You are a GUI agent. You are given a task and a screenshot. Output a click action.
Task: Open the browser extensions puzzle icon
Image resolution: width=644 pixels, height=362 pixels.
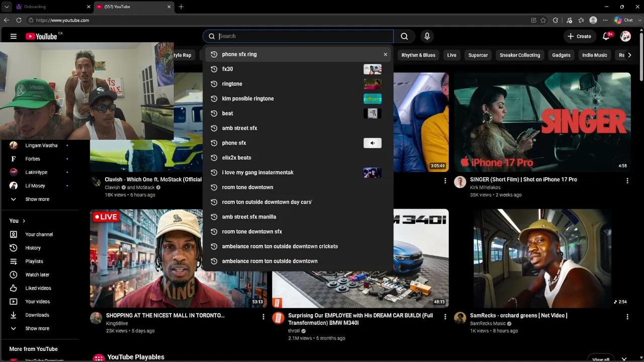click(x=555, y=20)
